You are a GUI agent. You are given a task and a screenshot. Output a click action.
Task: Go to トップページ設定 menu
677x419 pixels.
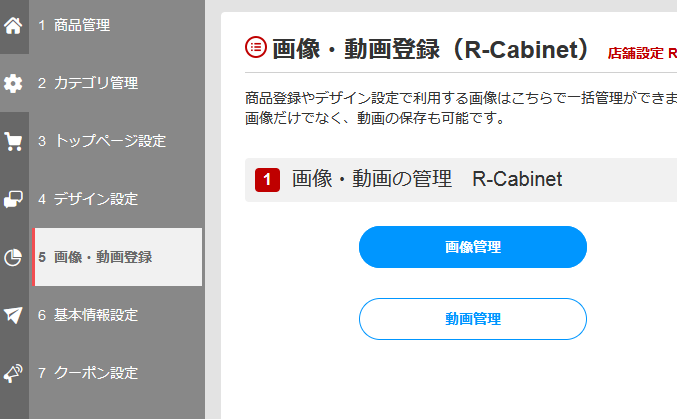click(102, 141)
